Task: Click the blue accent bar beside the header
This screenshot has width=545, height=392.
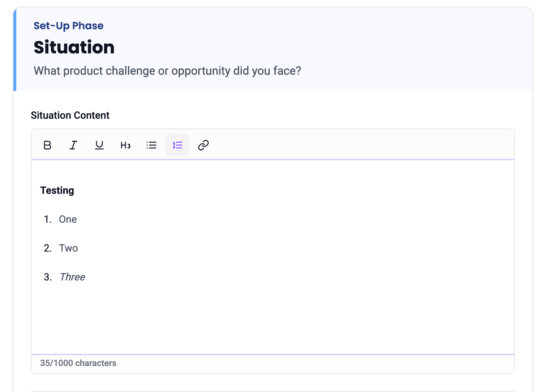Action: pos(15,50)
